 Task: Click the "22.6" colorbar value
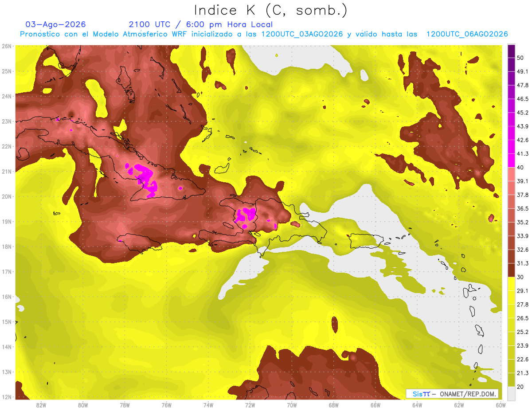pos(523,359)
